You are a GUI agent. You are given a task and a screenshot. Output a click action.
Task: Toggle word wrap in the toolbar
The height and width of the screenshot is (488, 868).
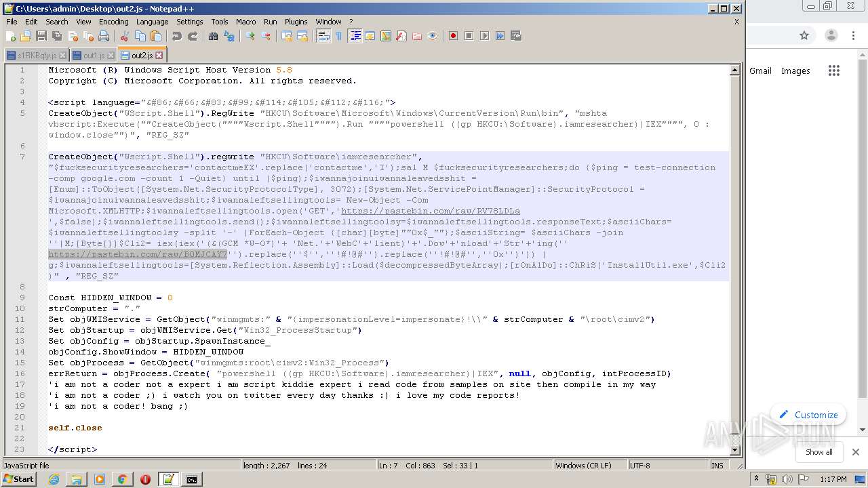pyautogui.click(x=323, y=36)
